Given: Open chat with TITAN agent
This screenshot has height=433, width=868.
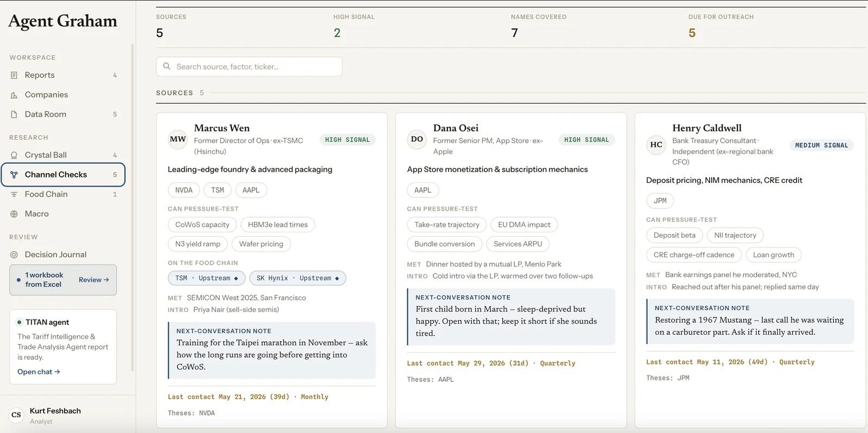Looking at the screenshot, I should 39,372.
